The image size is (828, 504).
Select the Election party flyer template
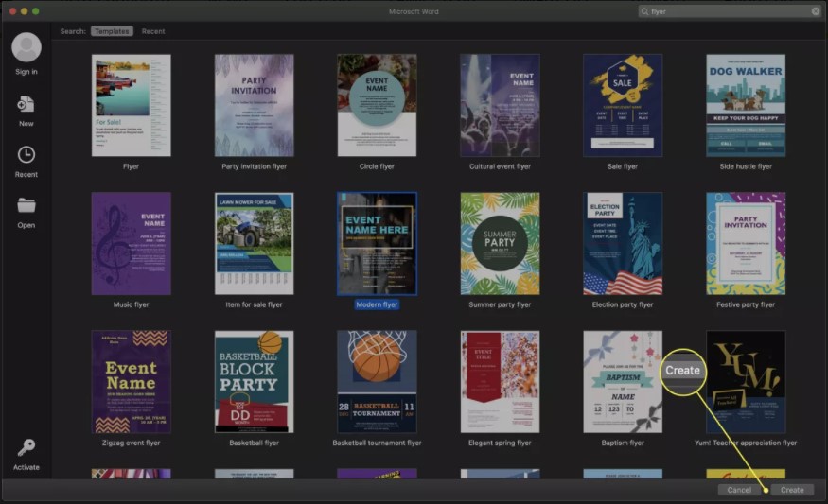[x=623, y=244]
